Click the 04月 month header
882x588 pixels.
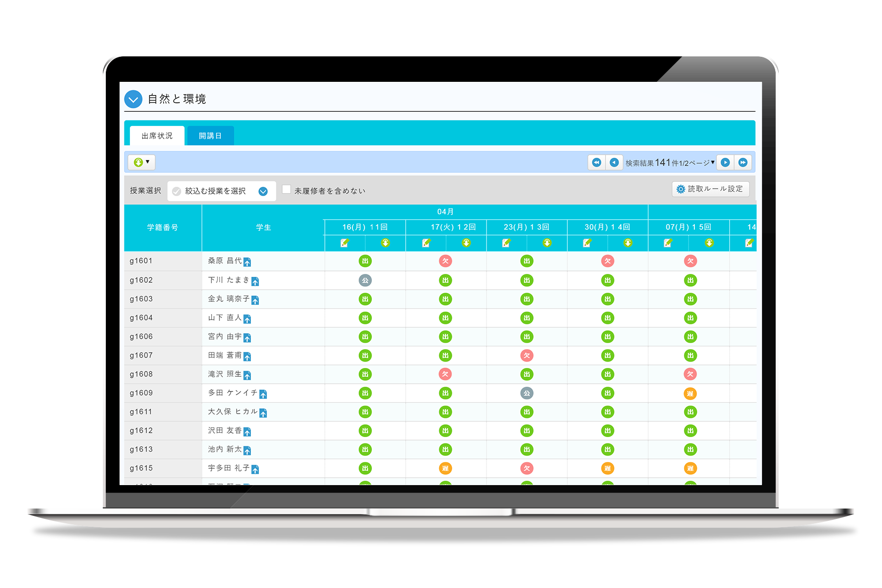tap(445, 212)
